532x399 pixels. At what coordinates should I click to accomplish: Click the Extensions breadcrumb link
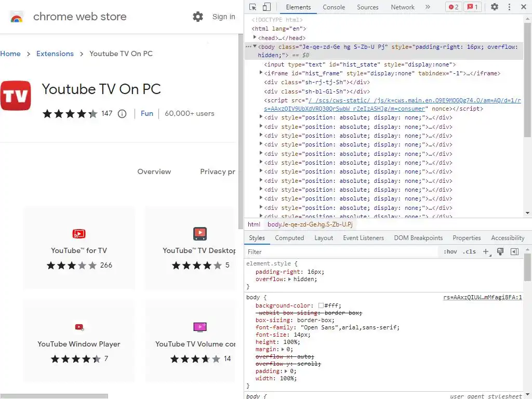coord(55,54)
